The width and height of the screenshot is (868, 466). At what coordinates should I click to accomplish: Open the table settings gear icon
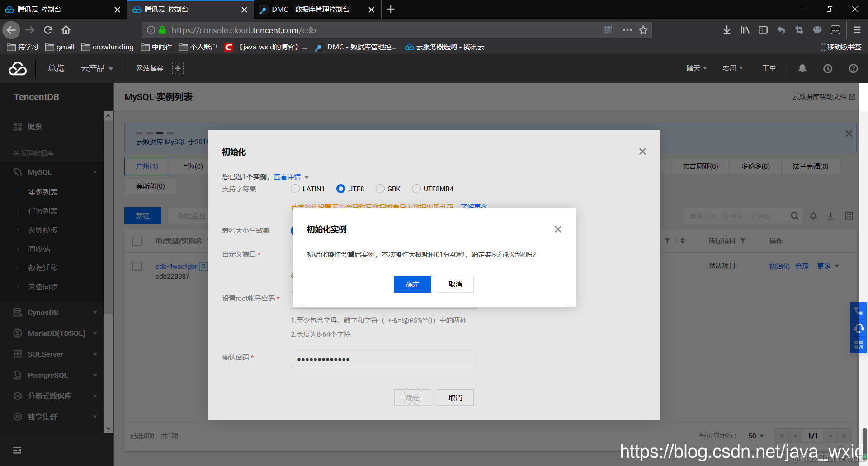point(813,216)
